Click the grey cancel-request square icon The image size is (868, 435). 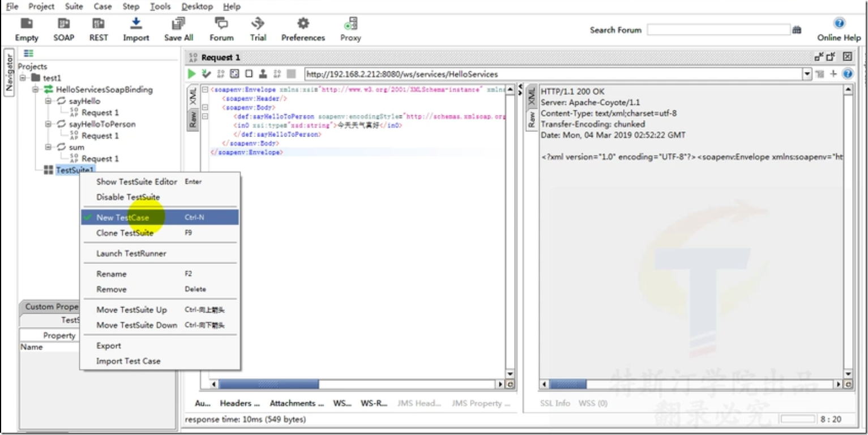[x=291, y=74]
